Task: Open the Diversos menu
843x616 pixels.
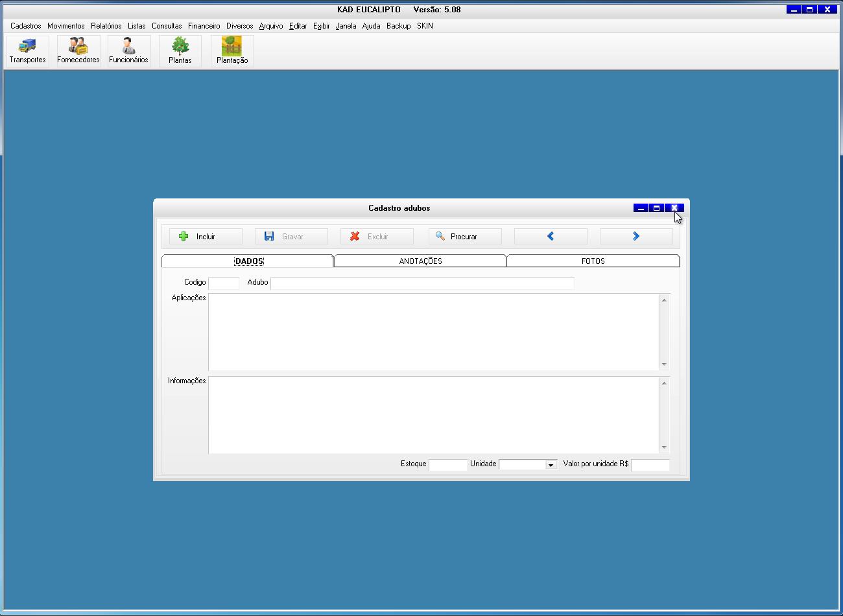Action: [239, 26]
